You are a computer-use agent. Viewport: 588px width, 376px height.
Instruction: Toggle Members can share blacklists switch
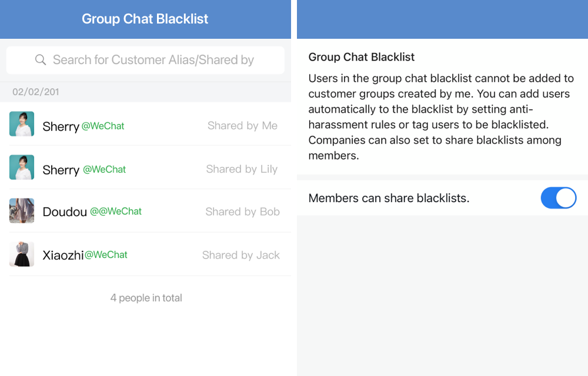559,198
